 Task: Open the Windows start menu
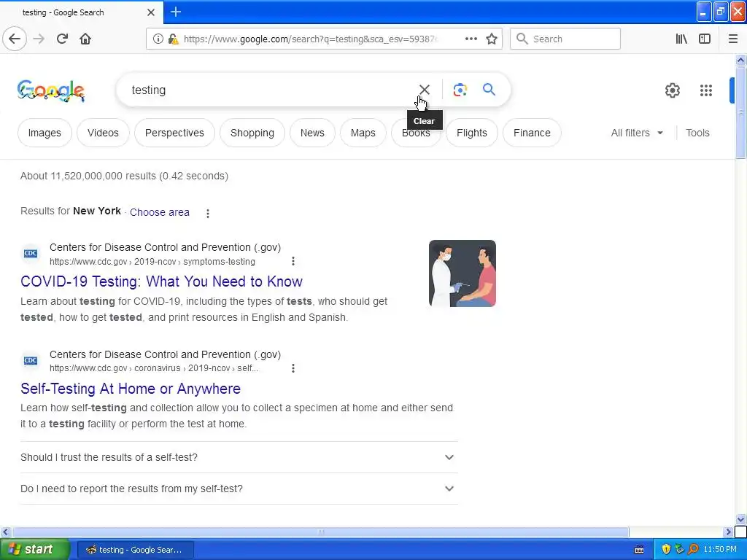(35, 550)
